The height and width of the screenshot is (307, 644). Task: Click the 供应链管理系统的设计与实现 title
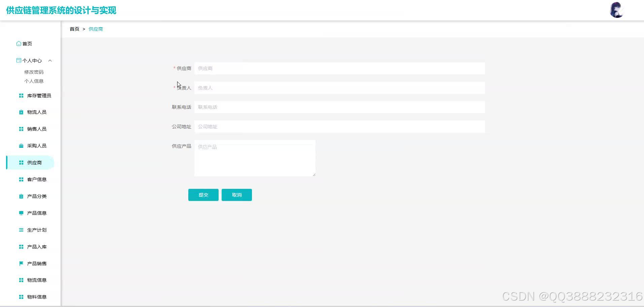[61, 10]
